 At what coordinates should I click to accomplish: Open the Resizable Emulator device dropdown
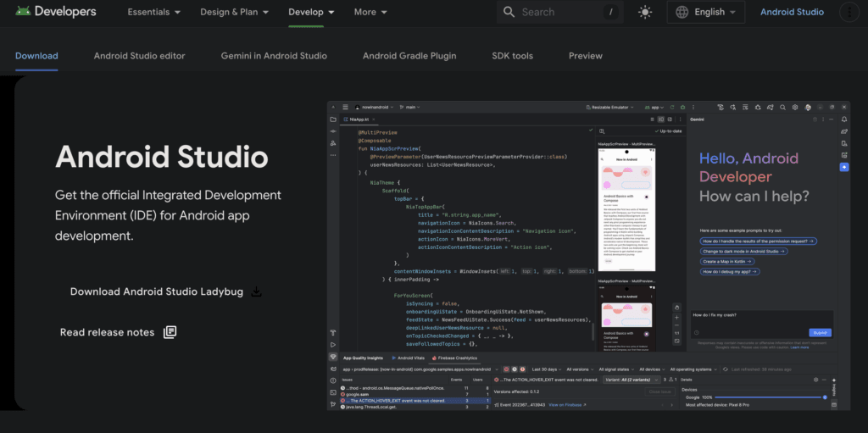[609, 108]
